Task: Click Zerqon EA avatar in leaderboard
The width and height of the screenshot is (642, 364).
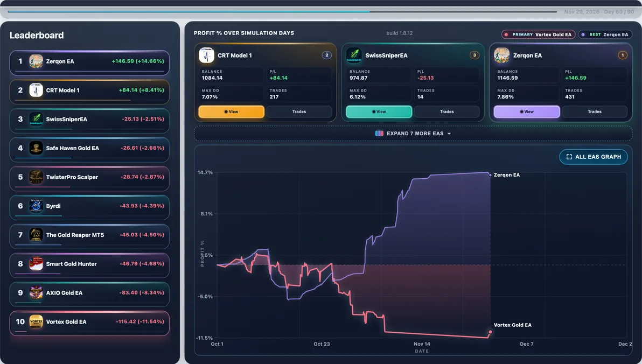Action: [36, 61]
